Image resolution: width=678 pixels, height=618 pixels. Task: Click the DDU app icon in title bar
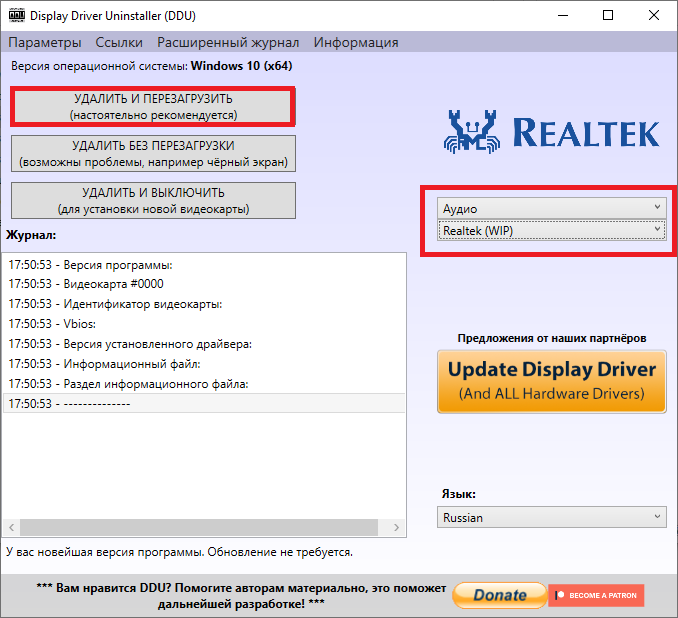tap(17, 15)
